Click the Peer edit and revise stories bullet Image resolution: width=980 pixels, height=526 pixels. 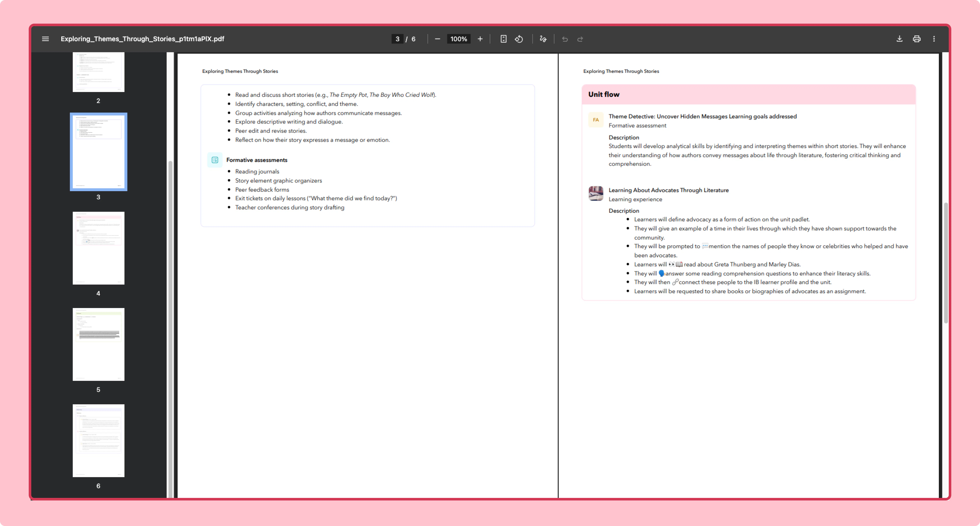(271, 131)
